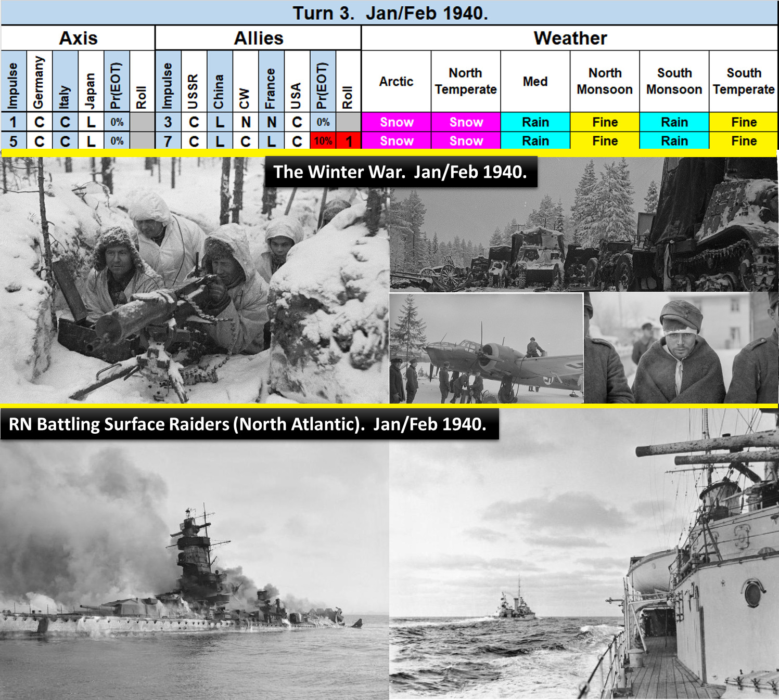Select CW's "C" cell in impulse 7 row
779x700 pixels.
click(x=246, y=141)
